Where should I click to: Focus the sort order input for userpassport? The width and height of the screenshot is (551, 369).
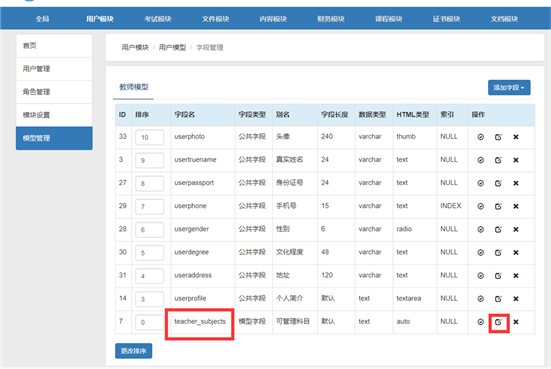tap(149, 183)
